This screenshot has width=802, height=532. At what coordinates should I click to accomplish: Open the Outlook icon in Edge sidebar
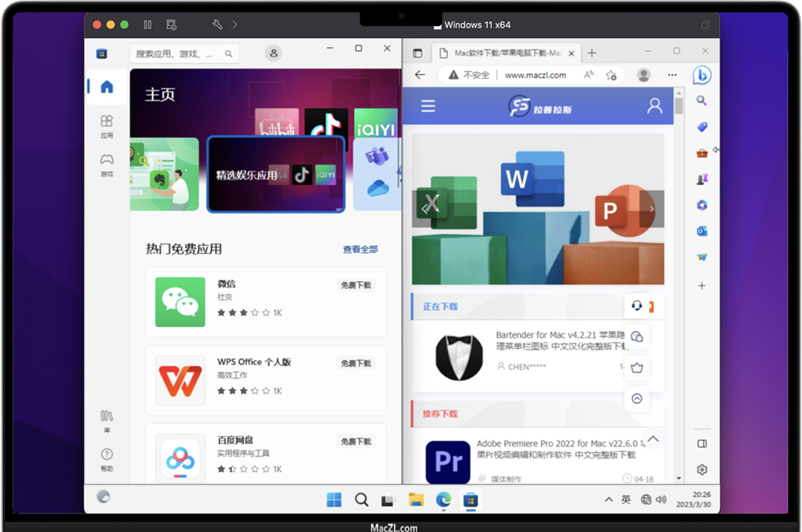coord(702,231)
